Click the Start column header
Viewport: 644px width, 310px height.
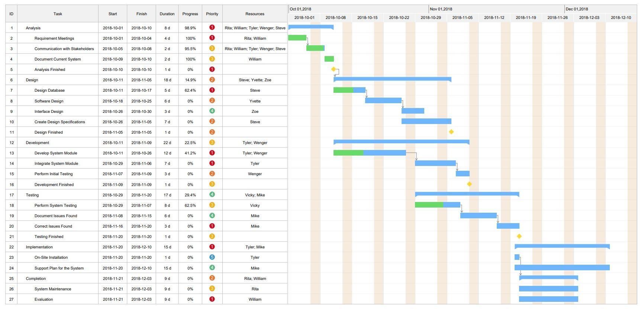click(113, 14)
